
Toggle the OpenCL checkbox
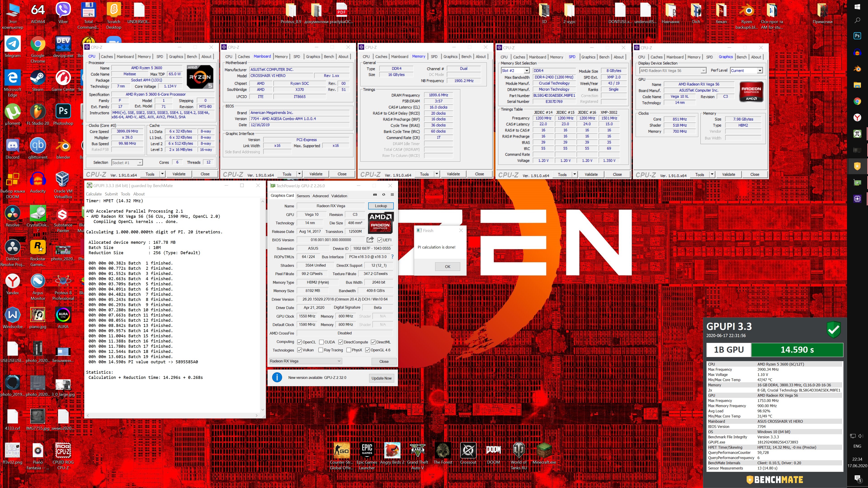[x=299, y=342]
